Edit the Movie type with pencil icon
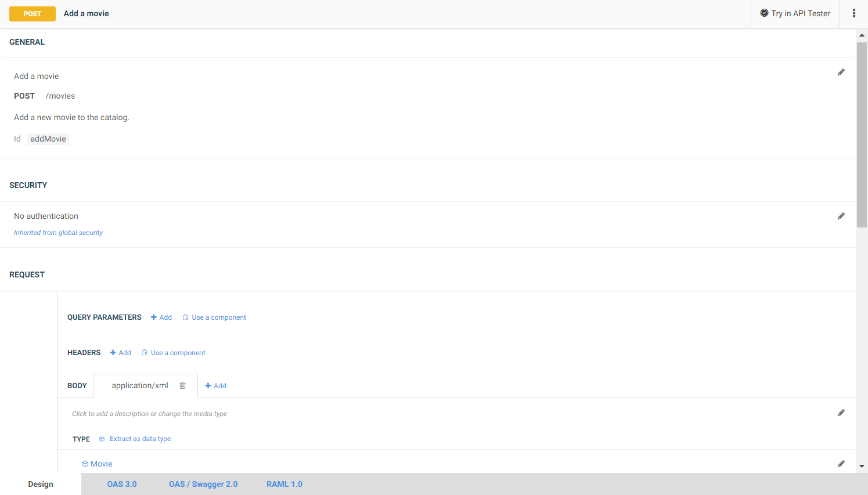The image size is (868, 495). pyautogui.click(x=841, y=464)
